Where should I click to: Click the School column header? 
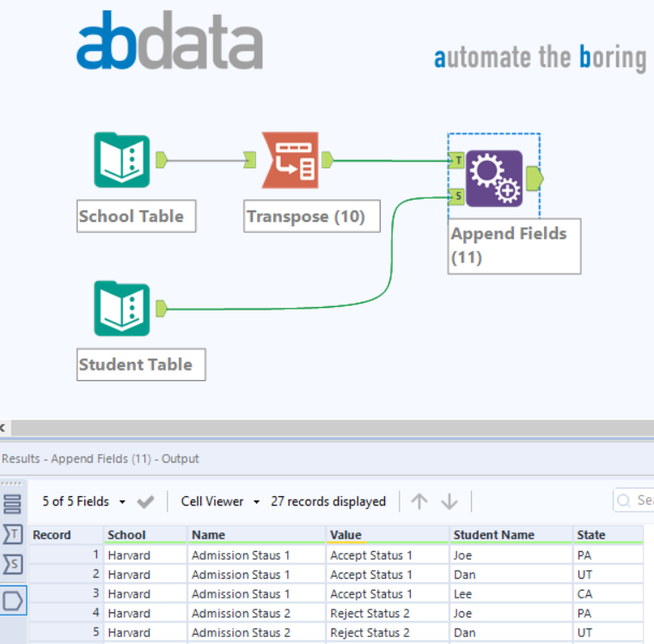click(x=144, y=535)
